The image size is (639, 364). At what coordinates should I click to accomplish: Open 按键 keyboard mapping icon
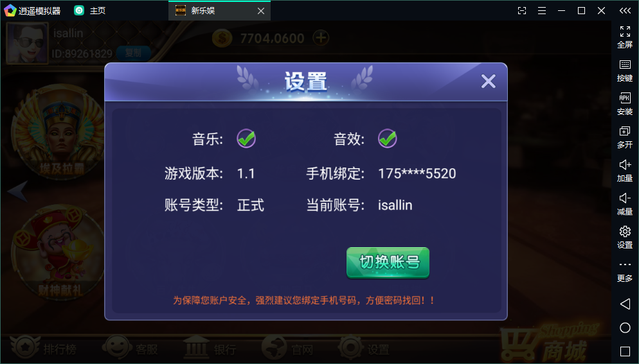[625, 71]
